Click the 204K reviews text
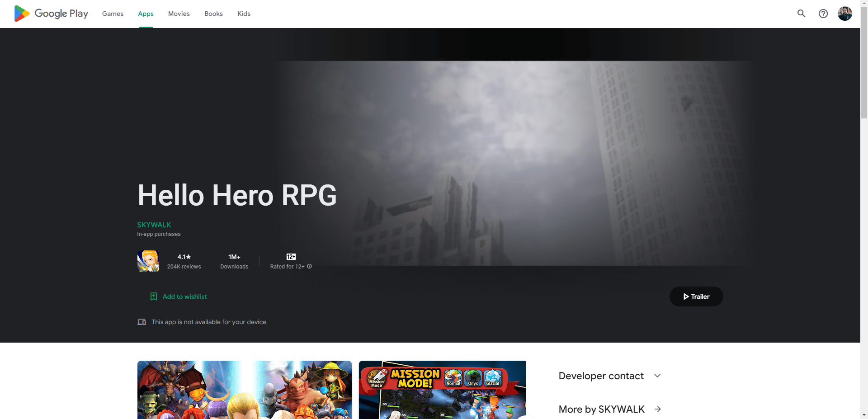Image resolution: width=868 pixels, height=419 pixels. click(x=184, y=267)
